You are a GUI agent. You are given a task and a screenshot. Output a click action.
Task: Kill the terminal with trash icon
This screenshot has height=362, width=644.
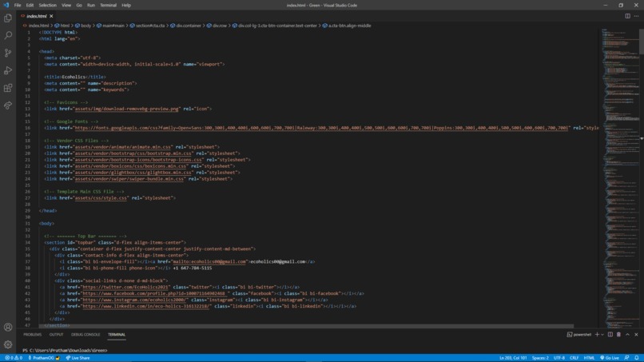(618, 335)
